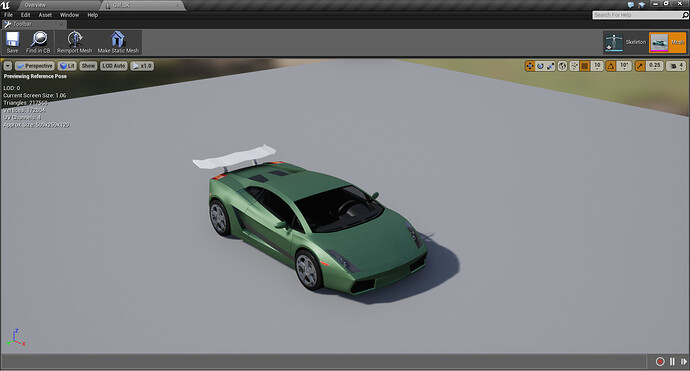Click the XYZ axis indicator
Viewport: 690px width, 371px height.
pyautogui.click(x=16, y=338)
